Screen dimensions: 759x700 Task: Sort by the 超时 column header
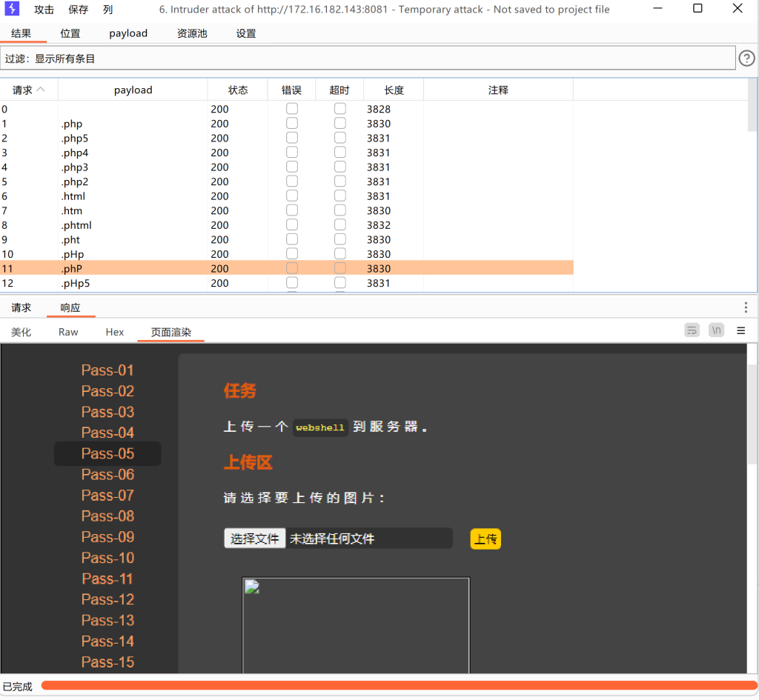coord(339,90)
